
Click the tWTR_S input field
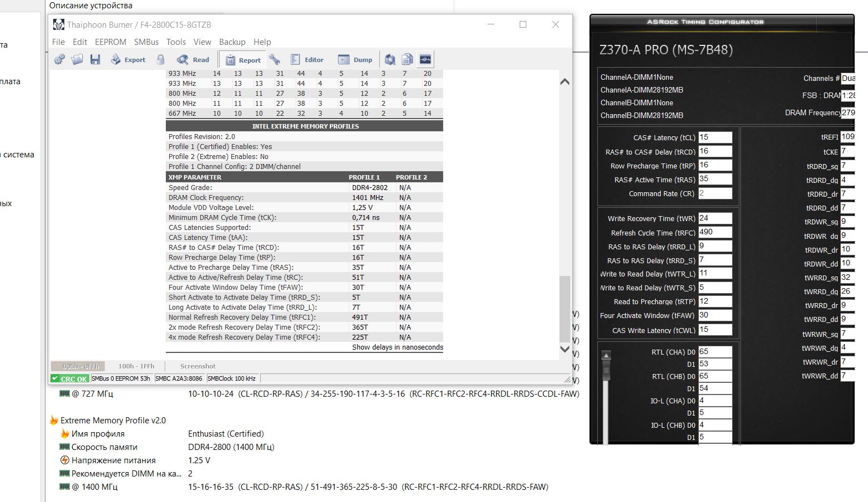715,288
